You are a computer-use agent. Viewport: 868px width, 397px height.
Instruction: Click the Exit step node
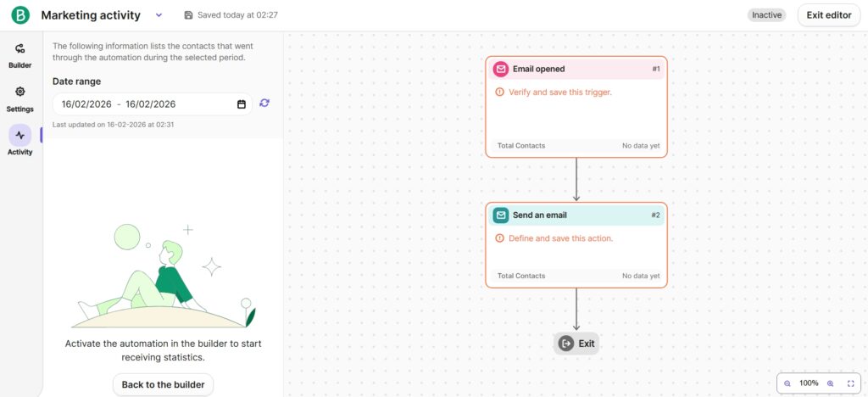pos(577,344)
